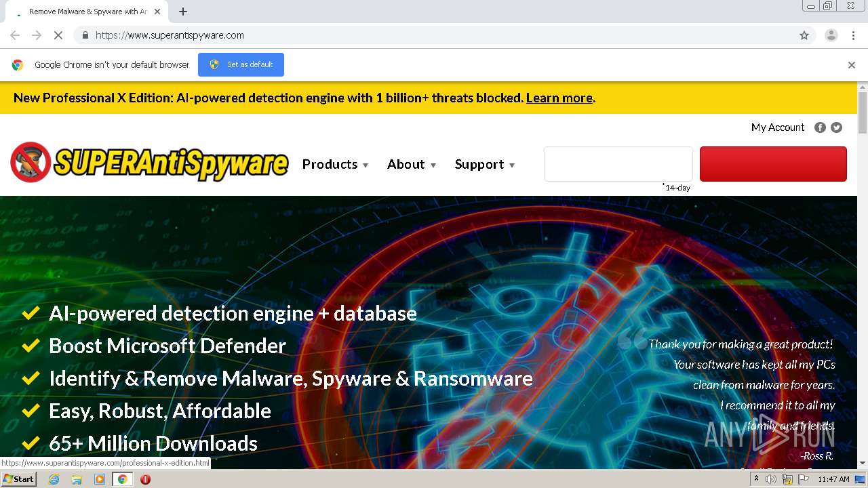Click the browser forward arrow
868x488 pixels.
pyautogui.click(x=37, y=35)
